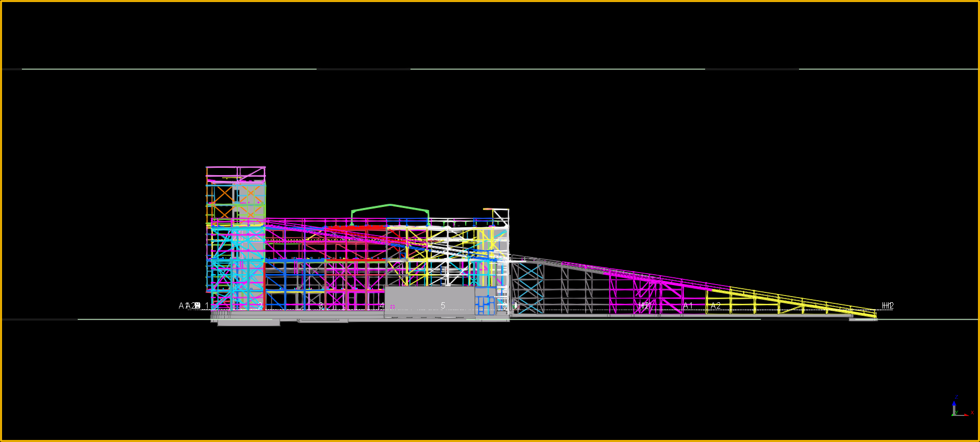Select the yellow conveyor gallery section
The height and width of the screenshot is (442, 980).
click(782, 299)
